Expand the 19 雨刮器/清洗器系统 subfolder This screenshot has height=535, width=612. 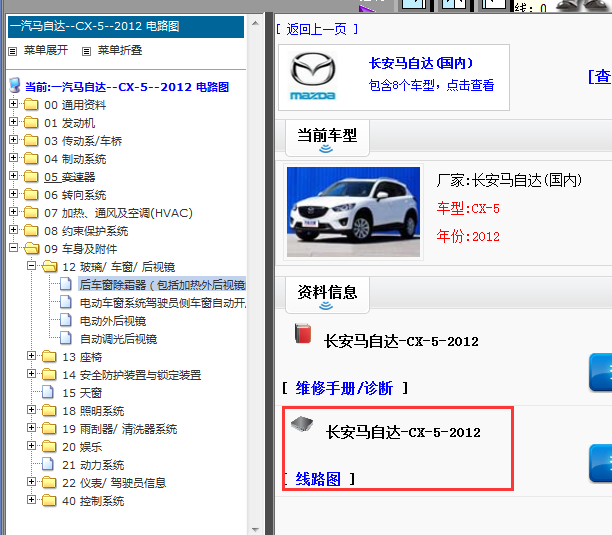coord(32,428)
